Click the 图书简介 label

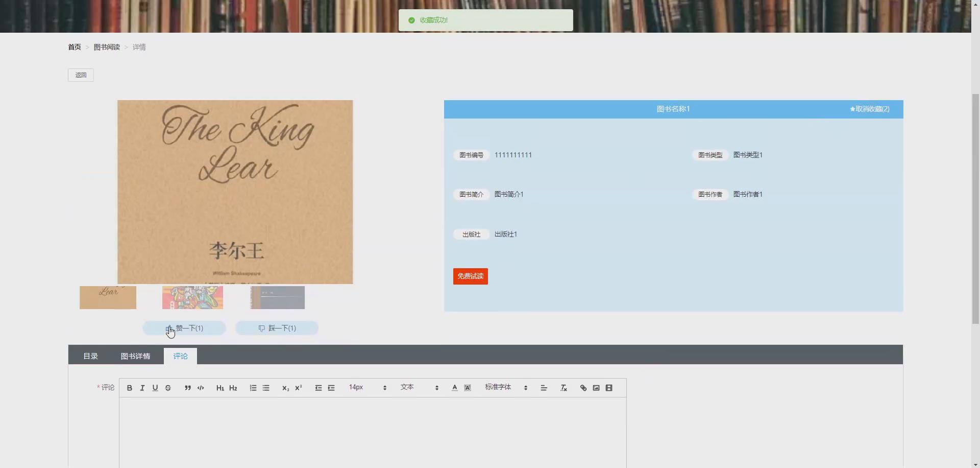point(471,194)
